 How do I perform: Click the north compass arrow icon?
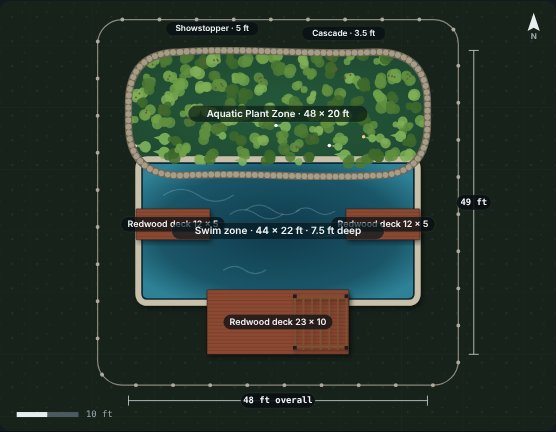click(533, 26)
